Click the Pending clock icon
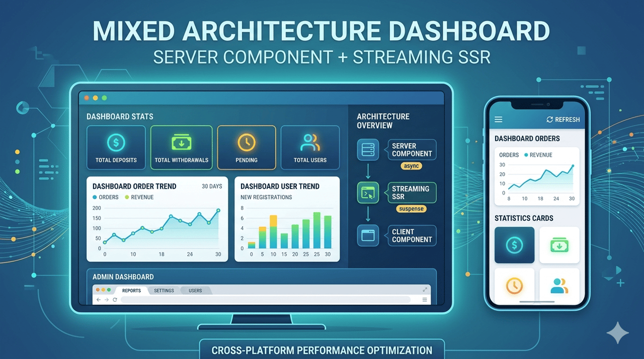This screenshot has width=644, height=359. pos(247,143)
